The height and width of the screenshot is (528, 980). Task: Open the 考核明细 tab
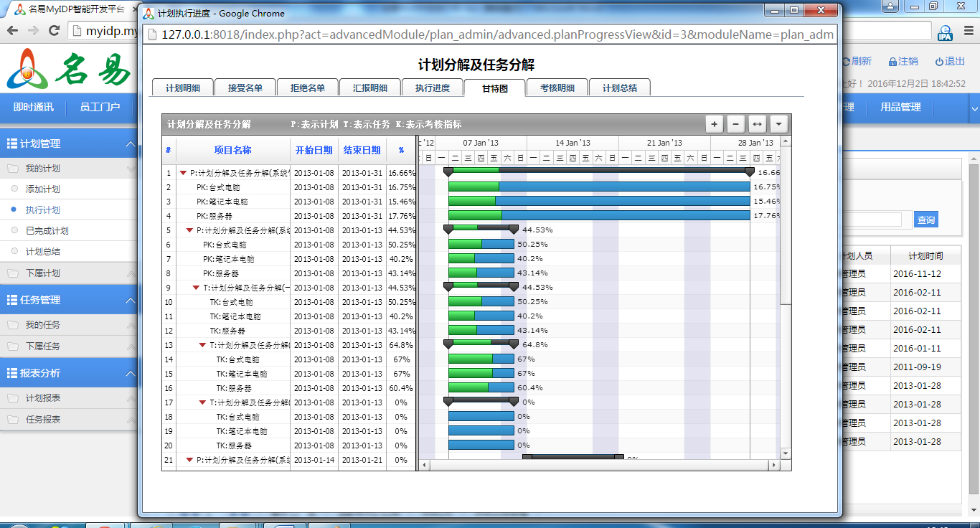point(557,88)
